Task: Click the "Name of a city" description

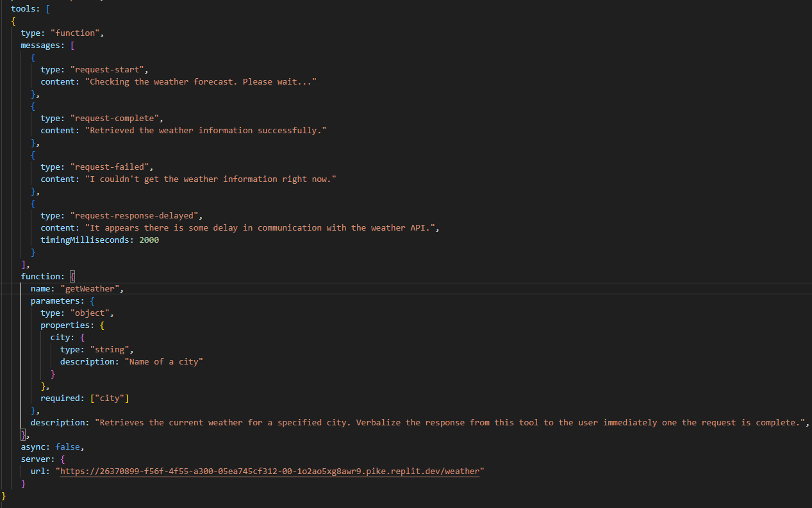Action: (166, 362)
